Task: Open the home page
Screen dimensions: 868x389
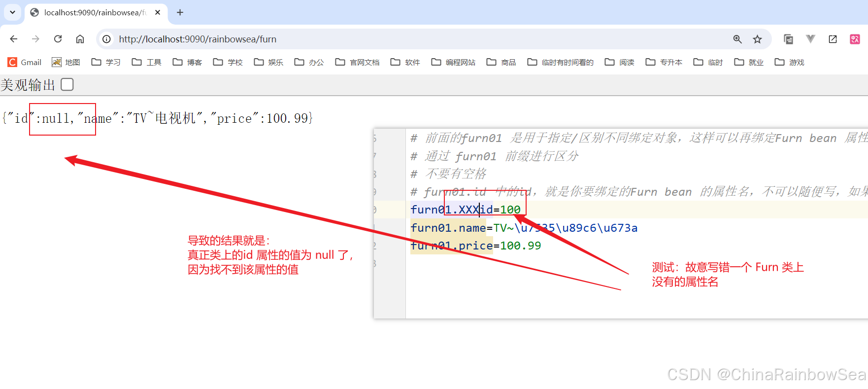Action: point(80,39)
